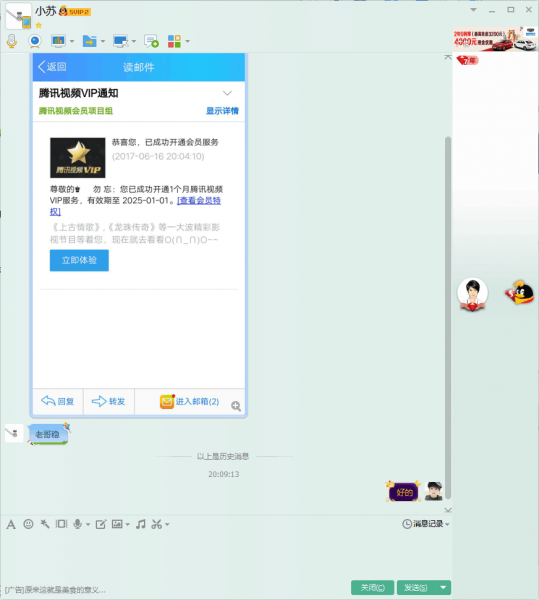Expand the screenshot options dropdown arrow

[x=167, y=524]
